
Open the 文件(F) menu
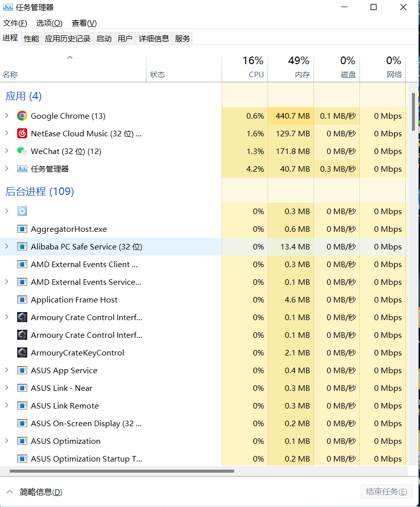[x=15, y=23]
